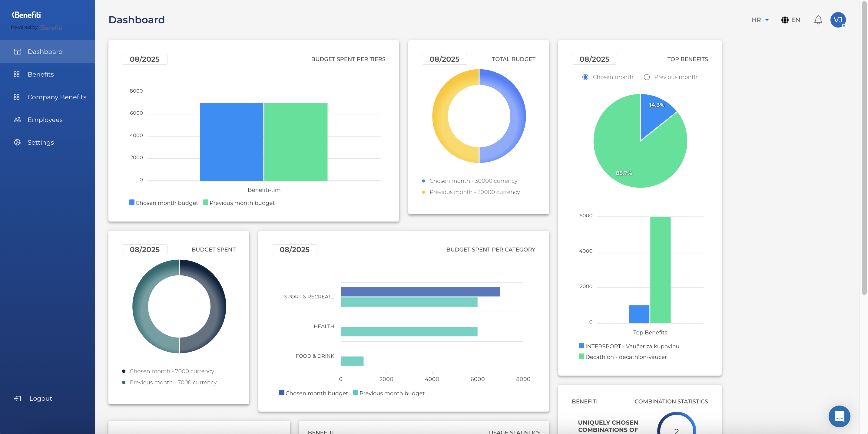Open the VJ user avatar menu
Screen dimensions: 868x434
coord(838,20)
